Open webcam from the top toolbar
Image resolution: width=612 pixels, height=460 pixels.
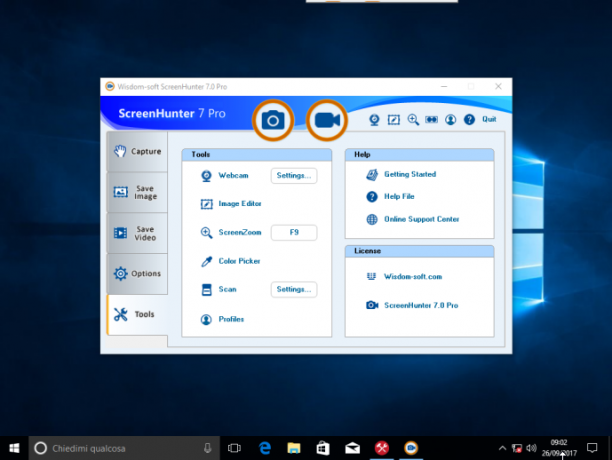point(374,119)
